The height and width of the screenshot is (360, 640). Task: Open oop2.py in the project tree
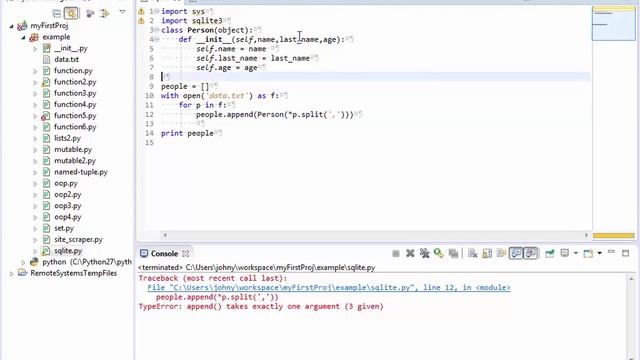(68, 195)
